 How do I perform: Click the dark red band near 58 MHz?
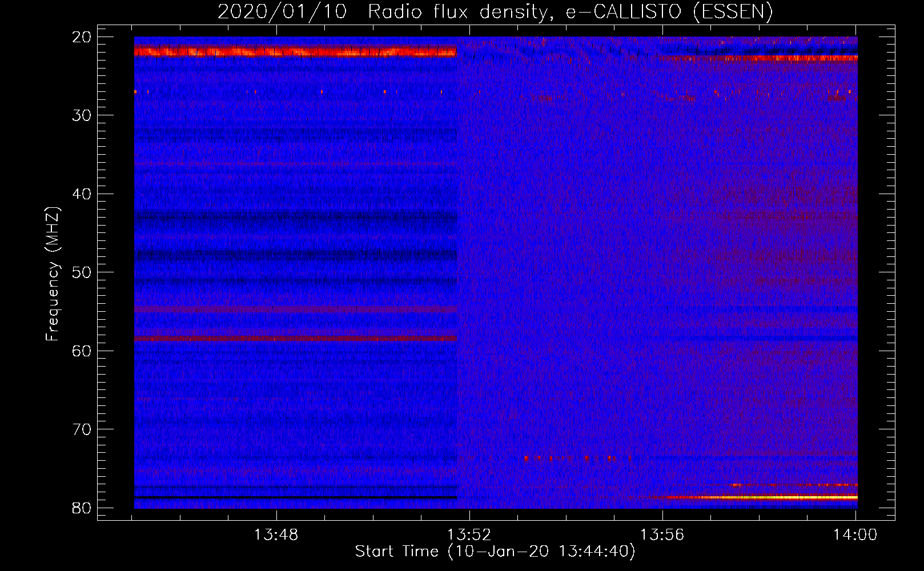(x=295, y=338)
